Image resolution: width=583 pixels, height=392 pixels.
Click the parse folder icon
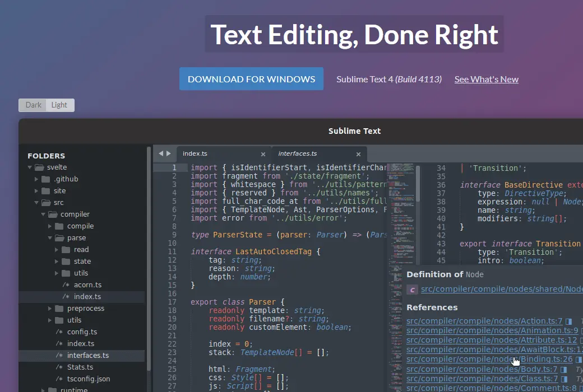59,238
